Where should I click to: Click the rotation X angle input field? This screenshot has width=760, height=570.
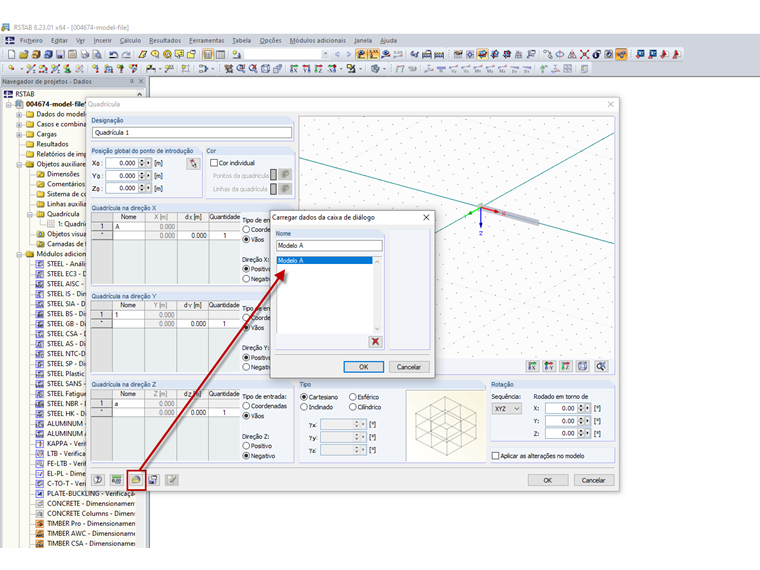563,409
